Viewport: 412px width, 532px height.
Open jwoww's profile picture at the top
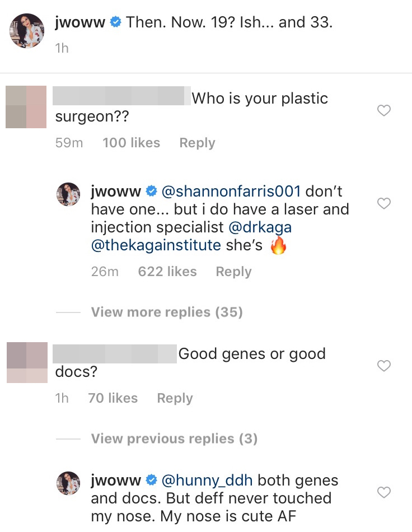tap(26, 31)
